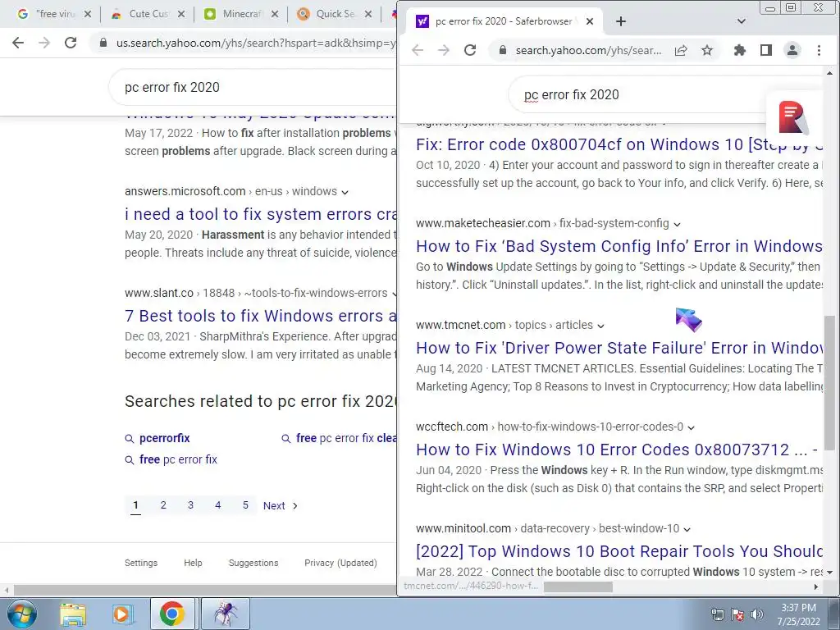Screen dimensions: 840x630
Task: Close the Cute Cus tab
Action: tap(181, 14)
